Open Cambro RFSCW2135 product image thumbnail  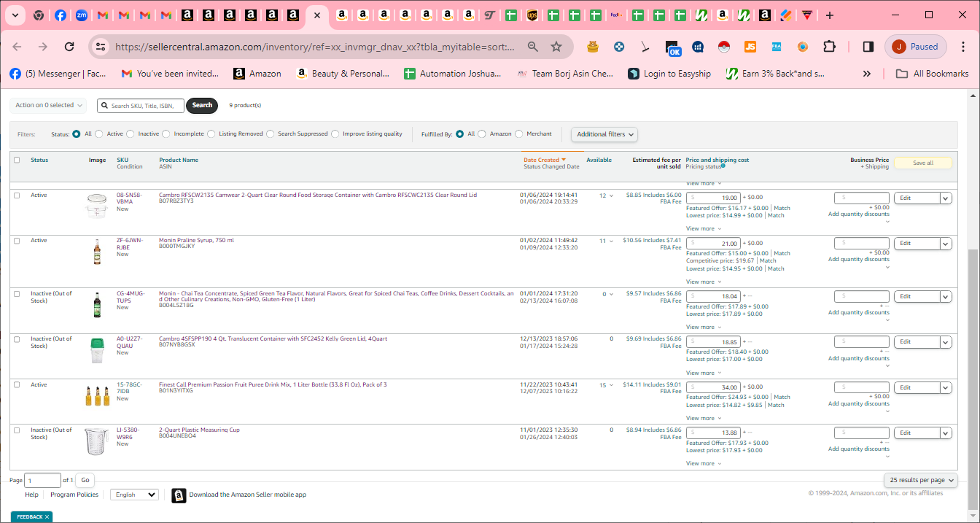(97, 206)
